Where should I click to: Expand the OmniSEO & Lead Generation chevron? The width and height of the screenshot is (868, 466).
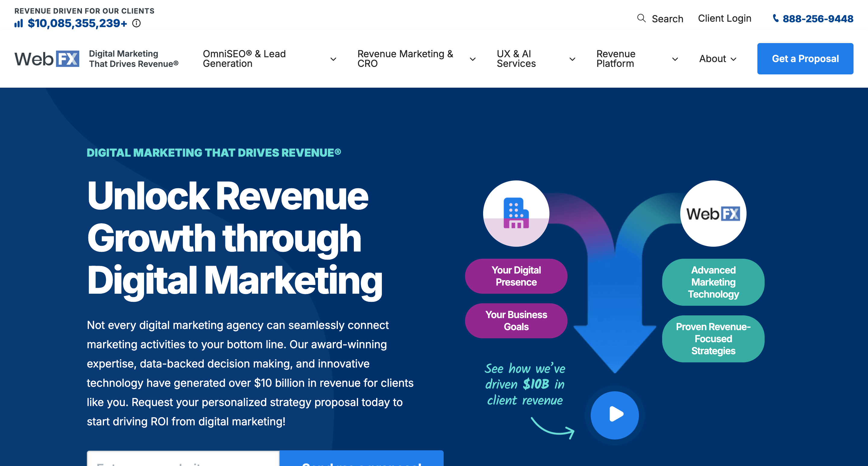(x=333, y=59)
